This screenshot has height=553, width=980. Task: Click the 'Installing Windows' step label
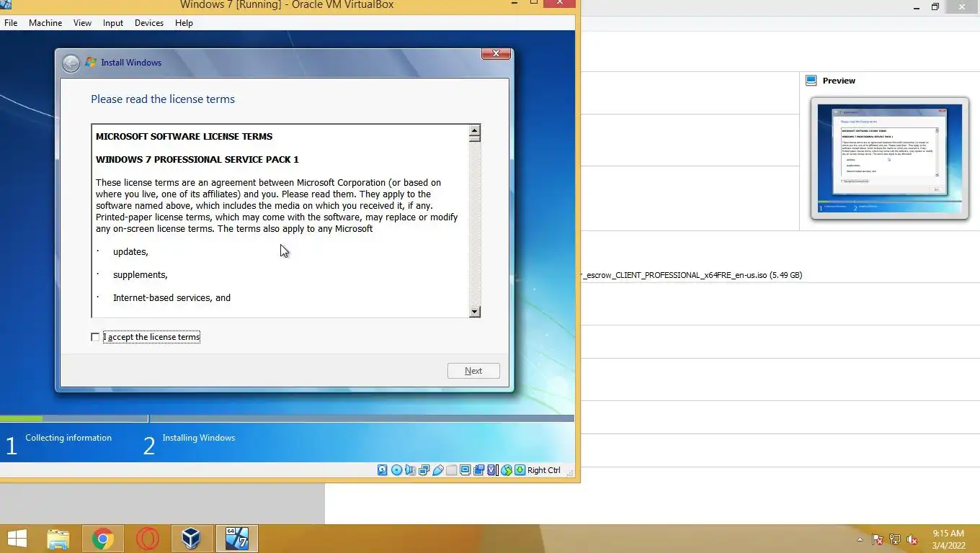click(199, 438)
